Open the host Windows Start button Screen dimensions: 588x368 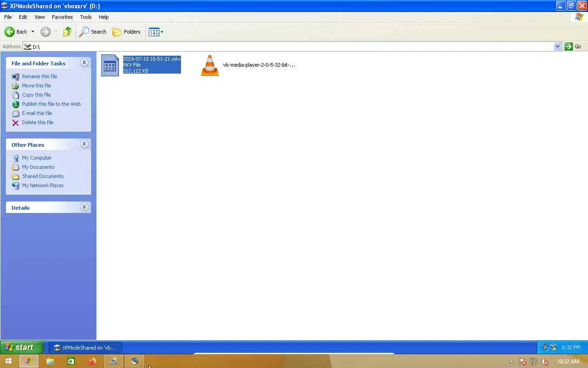[8, 362]
